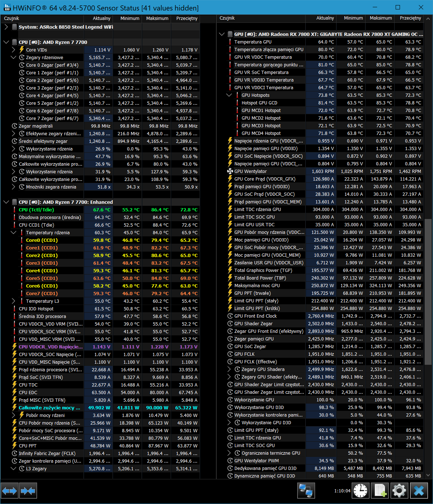Viewport: 433px width, 504px height.
Task: Start logging with the sheet-plus icon
Action: tap(380, 491)
